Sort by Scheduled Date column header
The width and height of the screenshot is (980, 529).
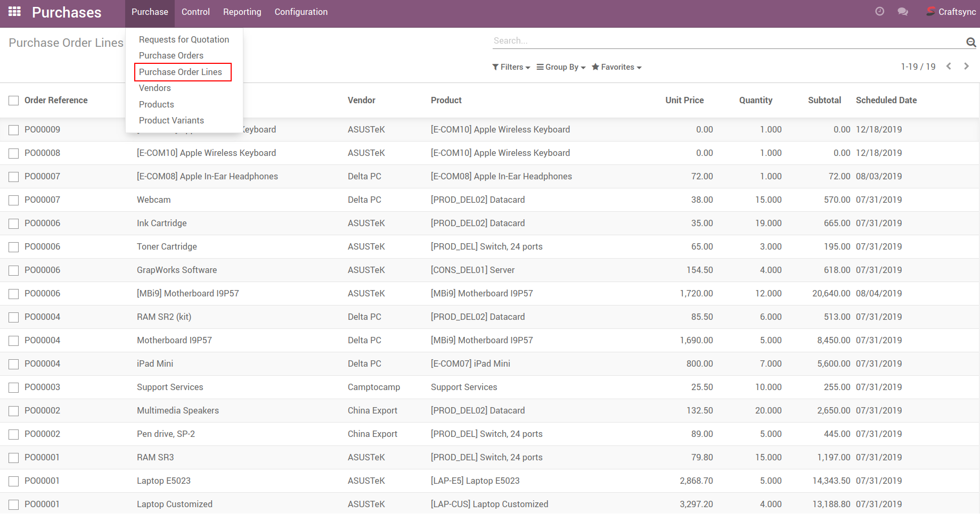pos(886,100)
